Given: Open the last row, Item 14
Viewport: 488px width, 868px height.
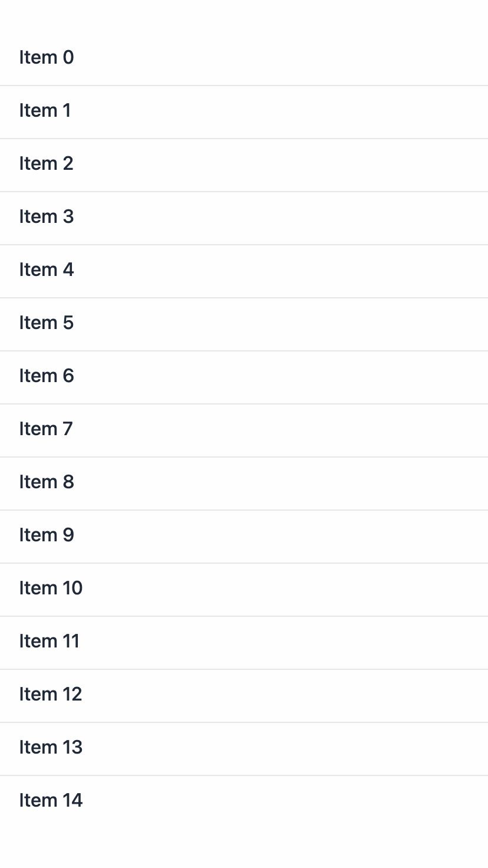Looking at the screenshot, I should [244, 801].
